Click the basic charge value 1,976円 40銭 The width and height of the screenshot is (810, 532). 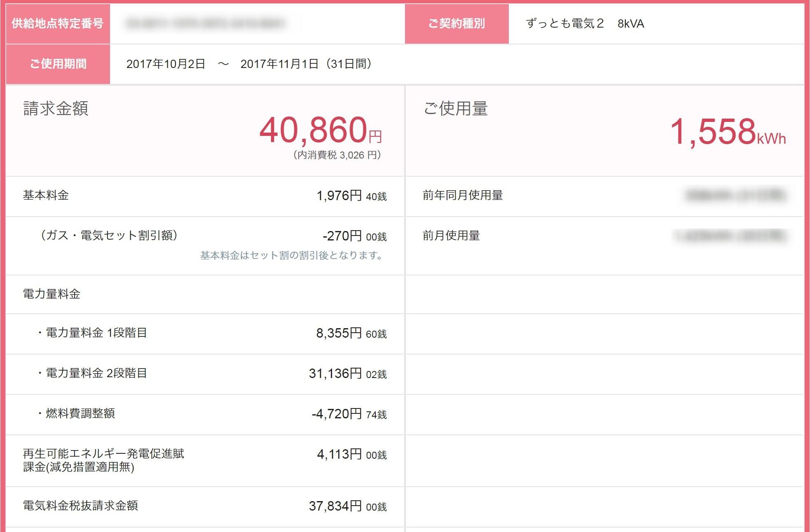351,196
